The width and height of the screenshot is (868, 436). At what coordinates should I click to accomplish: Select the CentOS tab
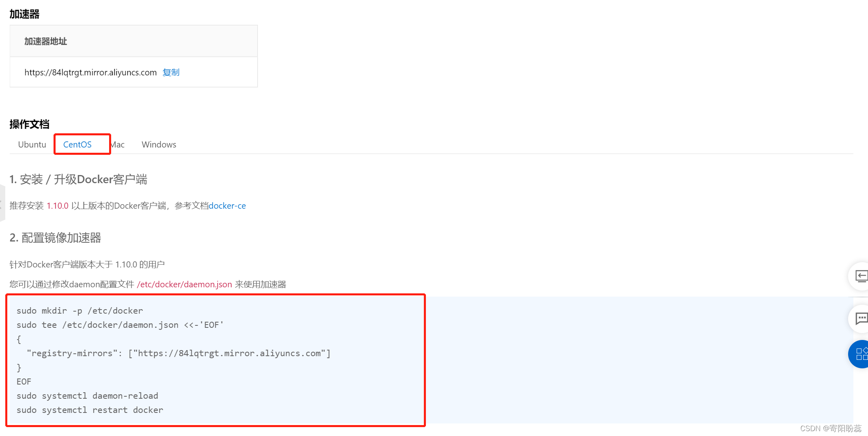(77, 145)
